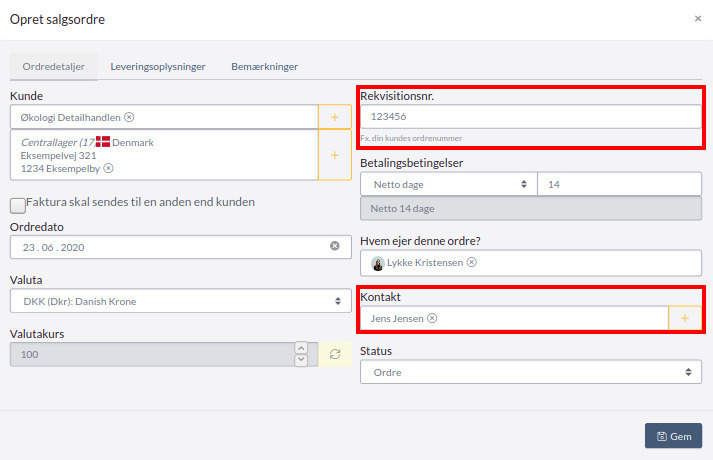Remove Økologi Detailhandlen customer tag
Screen dimensions: 713x460
[129, 117]
